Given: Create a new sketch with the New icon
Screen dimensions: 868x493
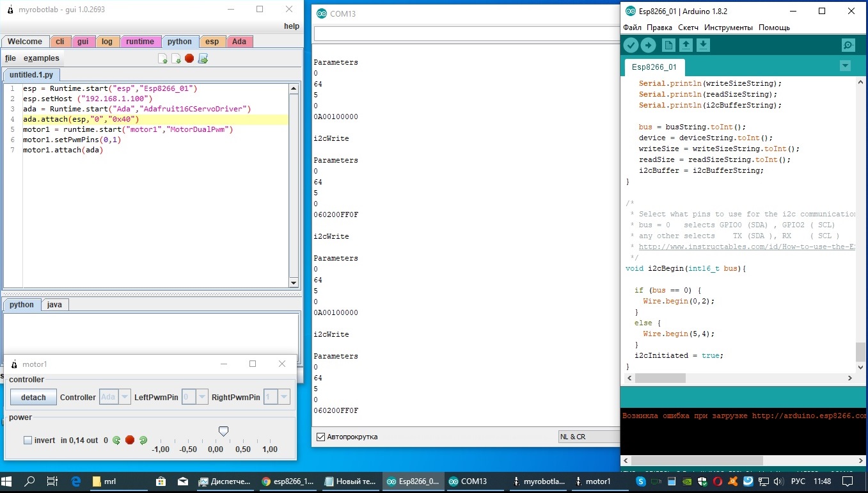Looking at the screenshot, I should tap(668, 45).
